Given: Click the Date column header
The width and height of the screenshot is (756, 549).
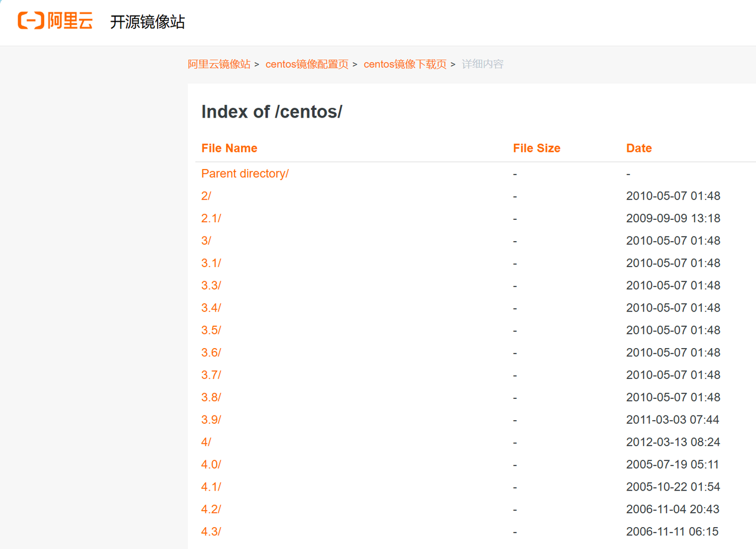Looking at the screenshot, I should point(638,148).
